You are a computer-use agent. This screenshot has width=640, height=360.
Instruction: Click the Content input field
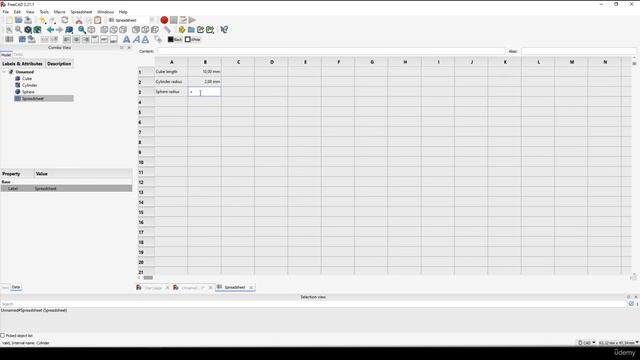[x=331, y=51]
